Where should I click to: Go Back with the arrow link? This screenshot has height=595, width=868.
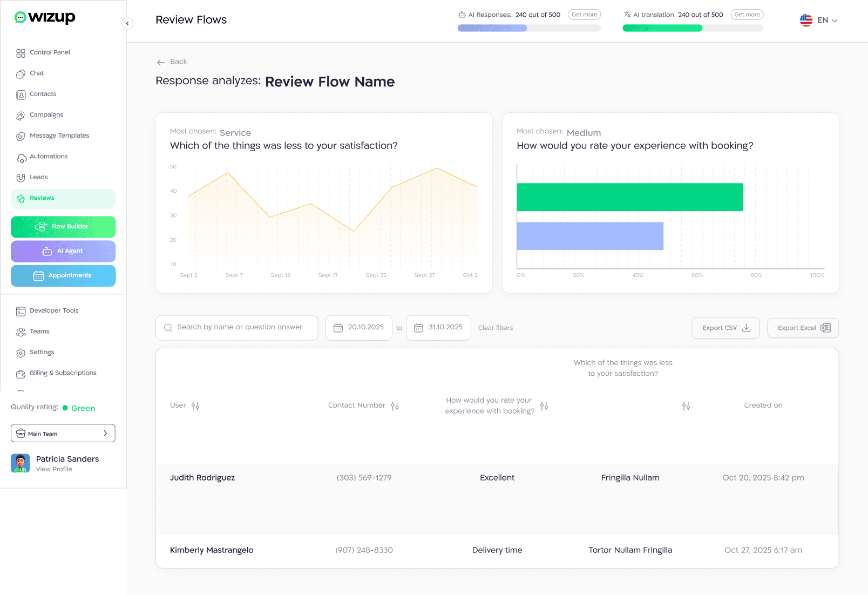pyautogui.click(x=172, y=62)
